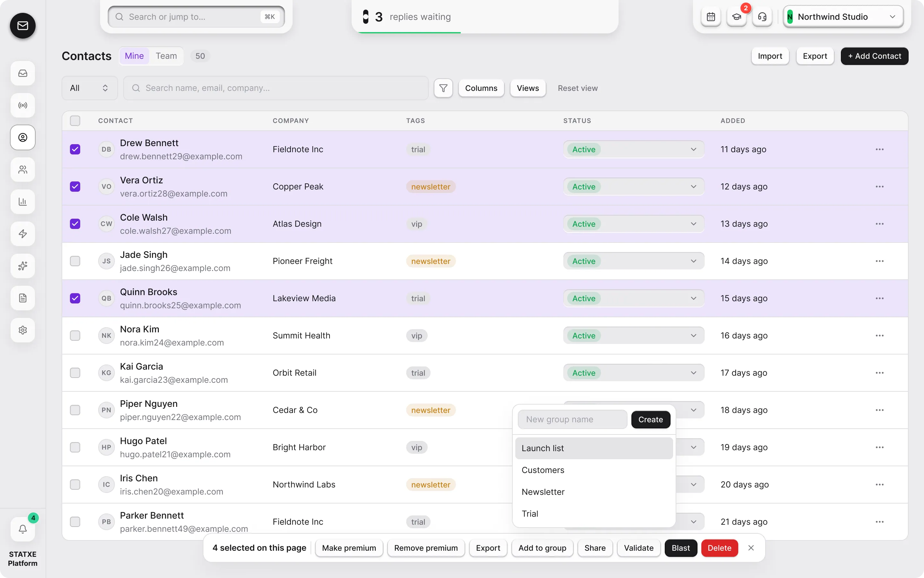The height and width of the screenshot is (578, 924).
Task: Open the Contacts person-circle icon in sidebar
Action: pos(22,137)
